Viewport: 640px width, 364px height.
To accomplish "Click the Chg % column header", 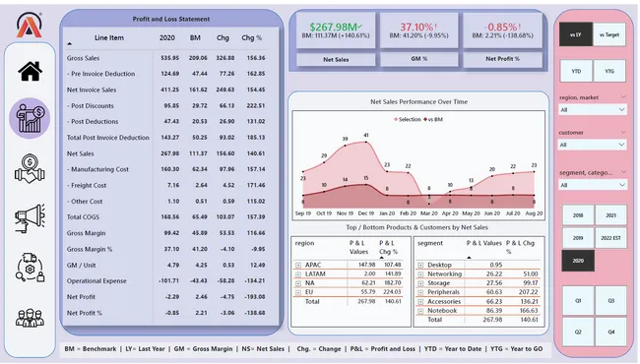I will tap(251, 38).
